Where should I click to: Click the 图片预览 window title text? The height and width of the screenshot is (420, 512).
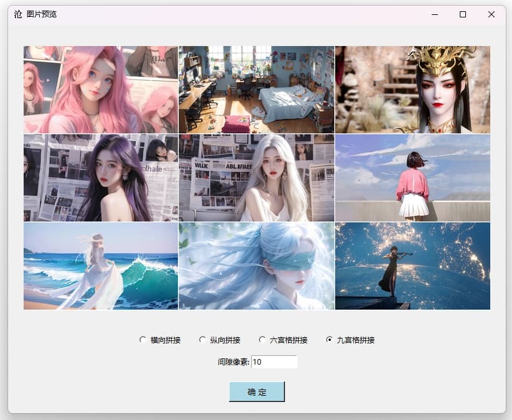pos(42,14)
